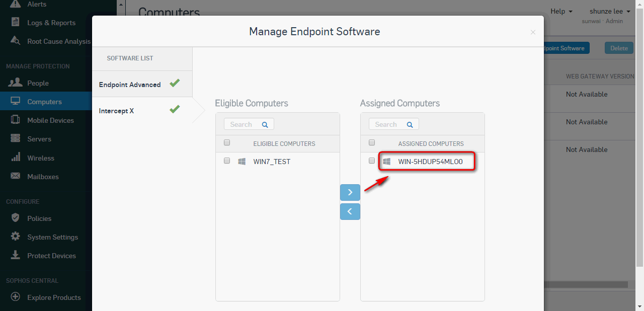Move selected computers right with arrow button

(x=350, y=192)
